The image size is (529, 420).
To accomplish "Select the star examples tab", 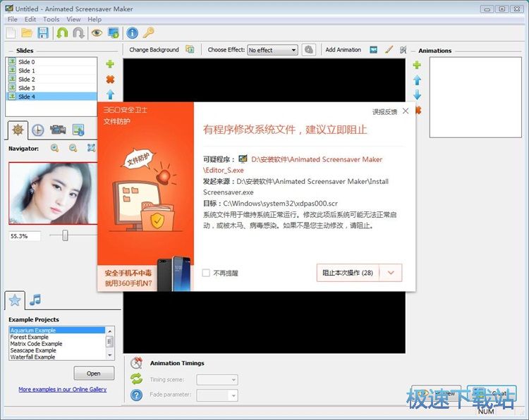I will 15,300.
